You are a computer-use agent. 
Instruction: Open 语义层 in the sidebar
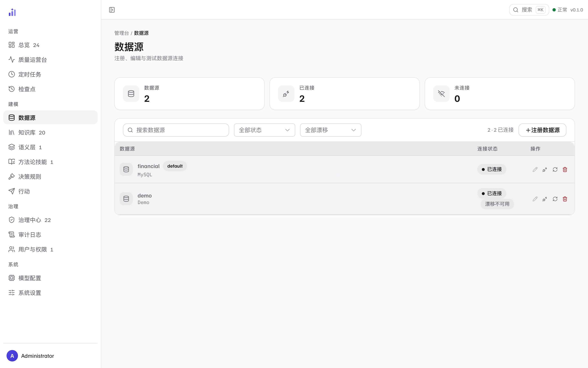50,147
